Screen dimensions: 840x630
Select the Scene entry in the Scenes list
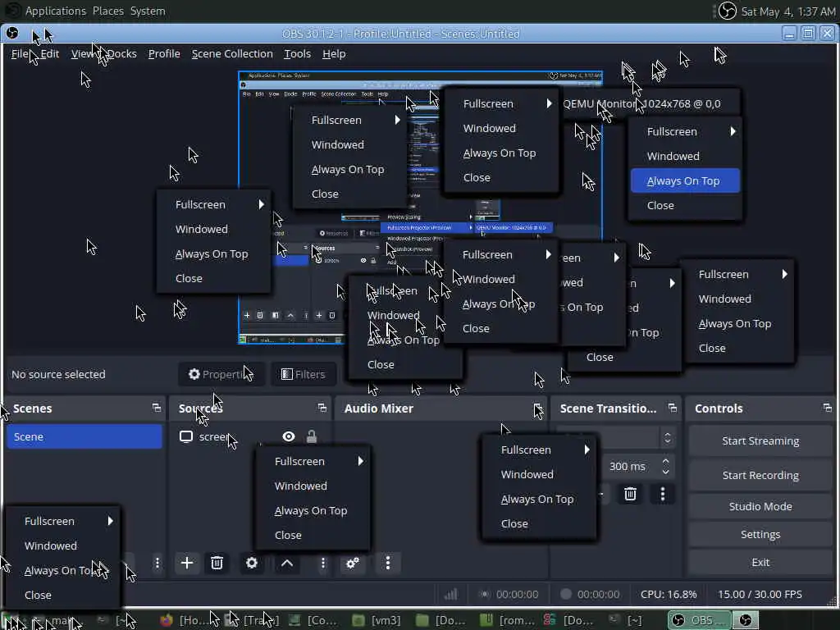[84, 436]
